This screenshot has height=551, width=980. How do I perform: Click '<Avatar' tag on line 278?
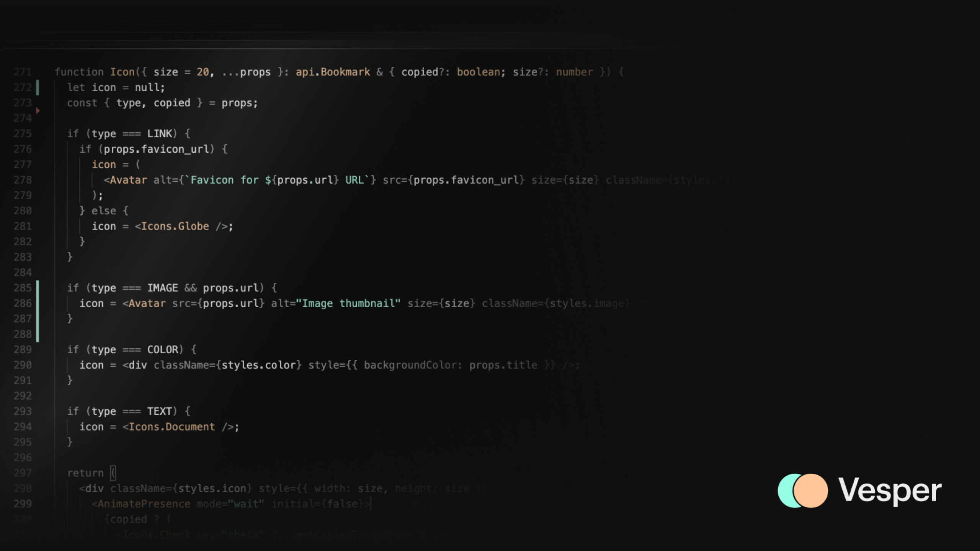[125, 180]
